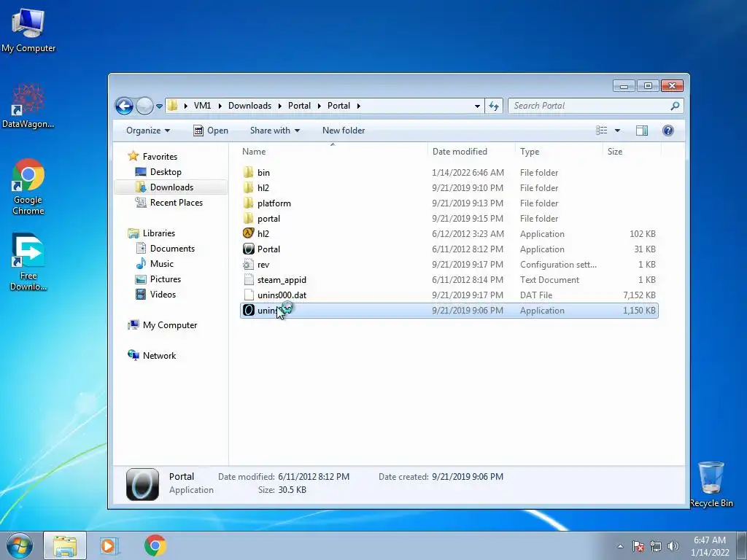Open the Share with menu
This screenshot has width=747, height=560.
point(275,131)
